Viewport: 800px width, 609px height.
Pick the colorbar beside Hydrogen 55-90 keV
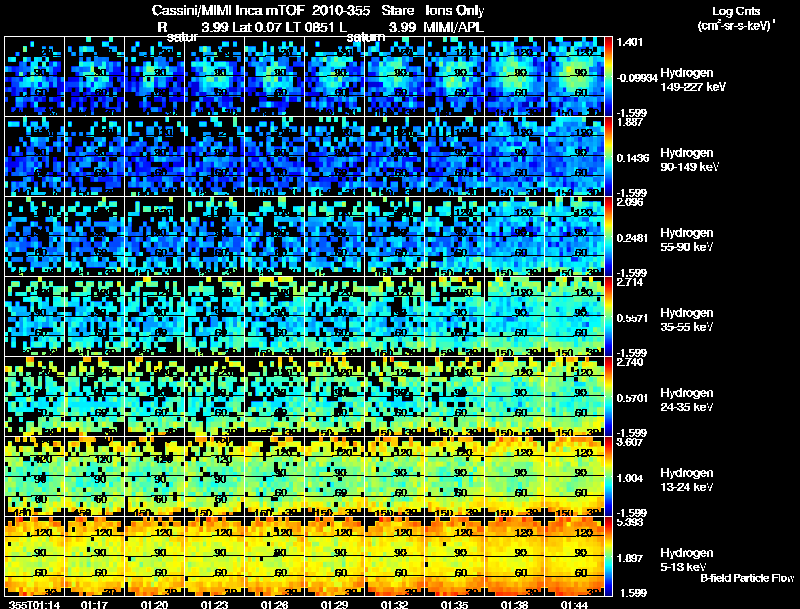608,236
